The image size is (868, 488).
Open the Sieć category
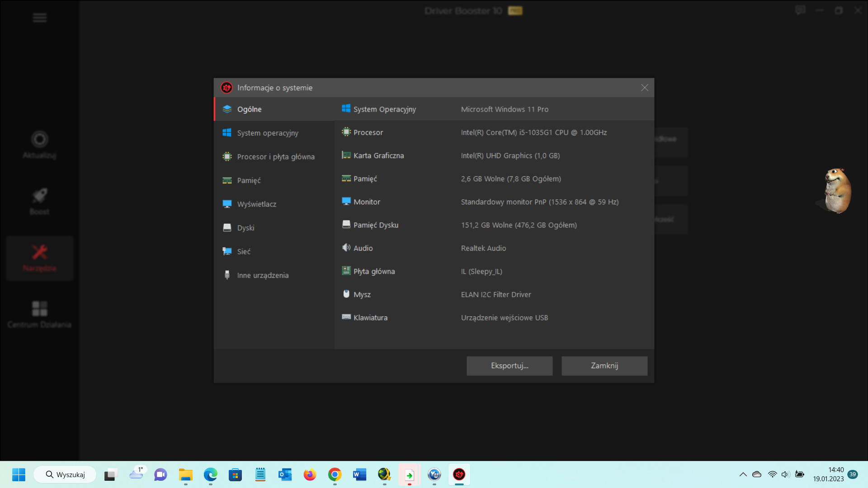point(274,252)
